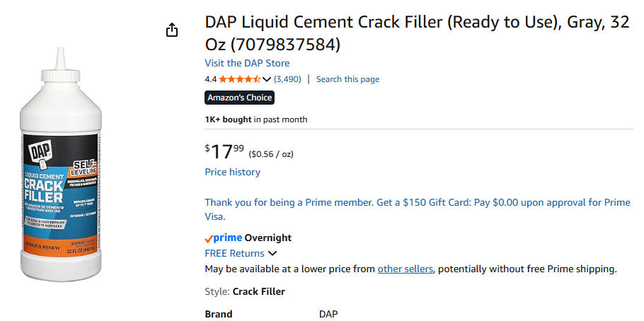
Task: Click the 4.4 rating number
Action: [x=210, y=79]
